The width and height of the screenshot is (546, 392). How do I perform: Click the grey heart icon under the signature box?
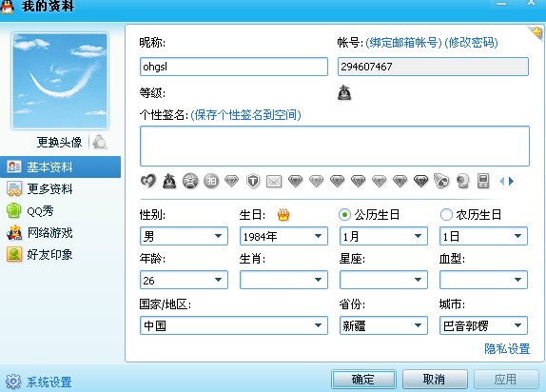coord(148,181)
